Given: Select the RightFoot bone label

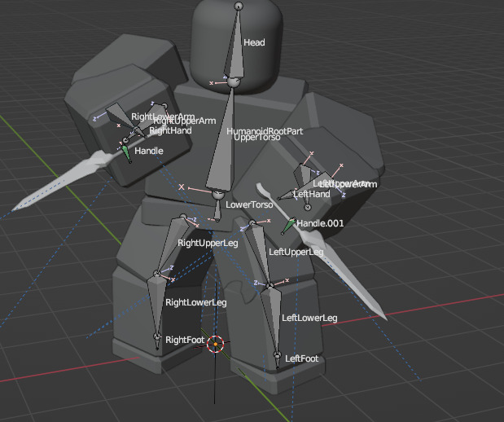Looking at the screenshot, I should click(x=185, y=340).
